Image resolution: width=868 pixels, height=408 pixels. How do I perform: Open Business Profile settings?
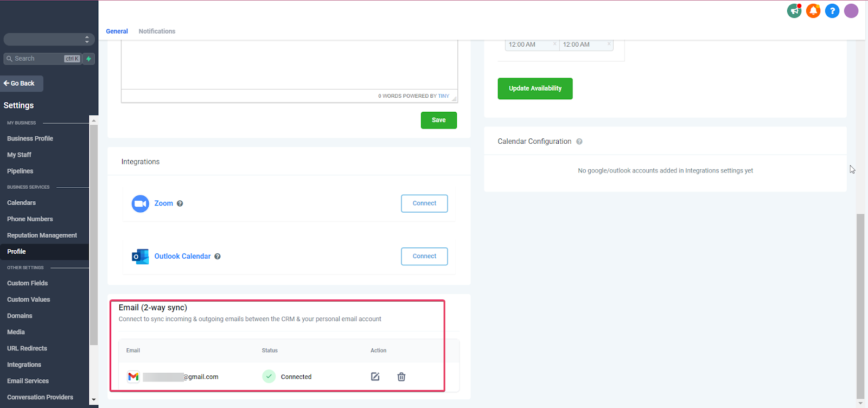click(30, 138)
